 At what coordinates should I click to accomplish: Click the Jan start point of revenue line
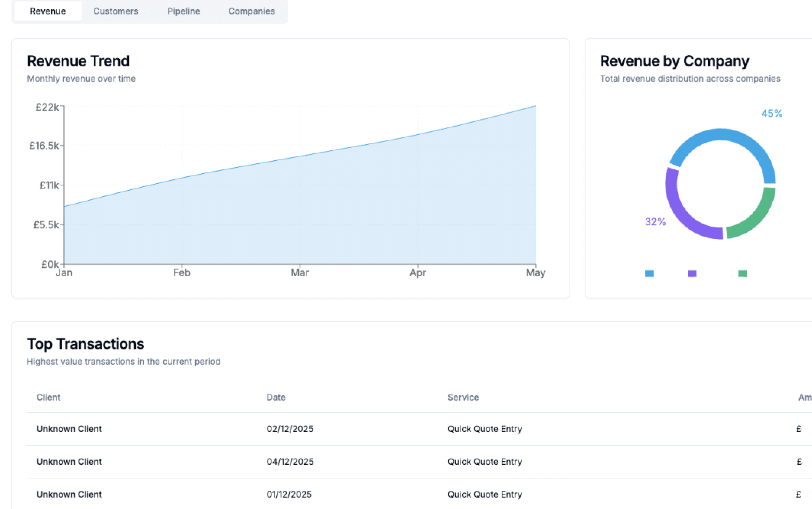pos(64,207)
